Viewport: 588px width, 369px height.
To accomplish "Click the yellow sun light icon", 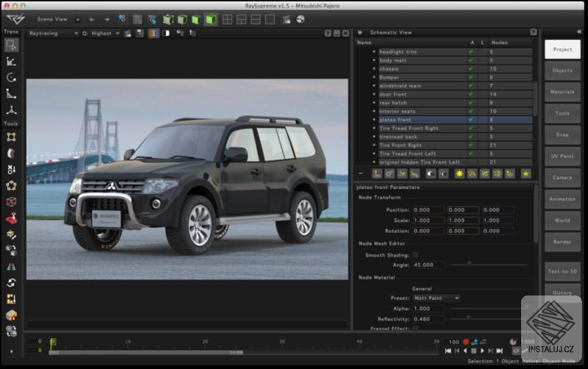I will coord(459,173).
